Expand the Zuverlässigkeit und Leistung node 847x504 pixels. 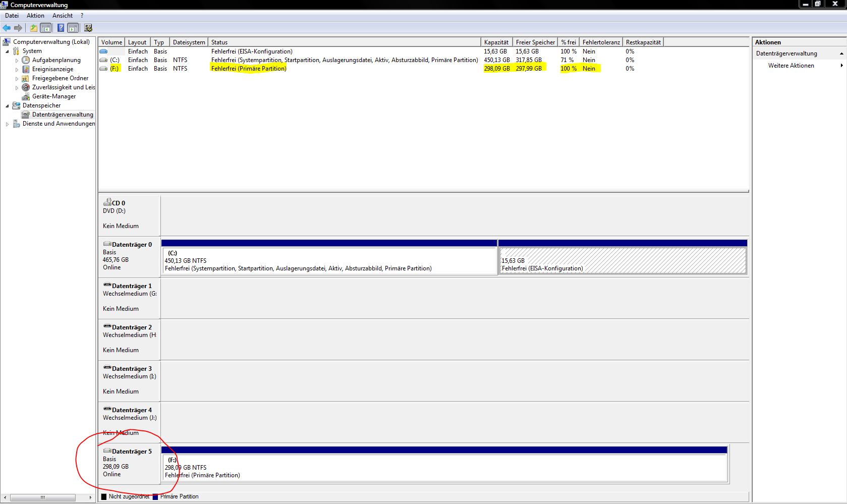(17, 88)
